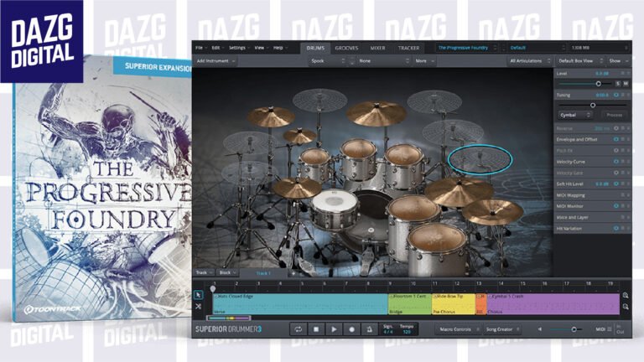Toggle the Tuning power switch
The width and height of the screenshot is (644, 362).
[616, 95]
